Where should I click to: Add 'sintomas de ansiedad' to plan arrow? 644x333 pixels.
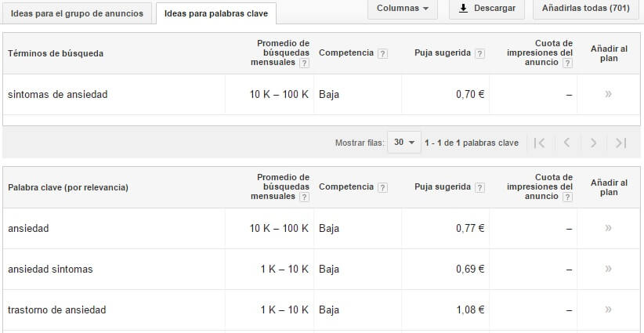tap(608, 94)
